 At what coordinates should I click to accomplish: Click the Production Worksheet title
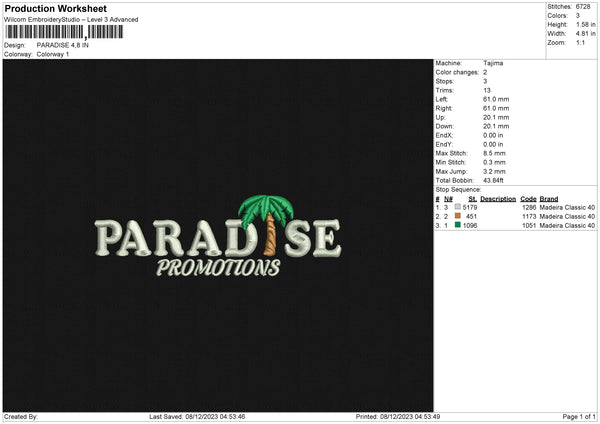[56, 8]
